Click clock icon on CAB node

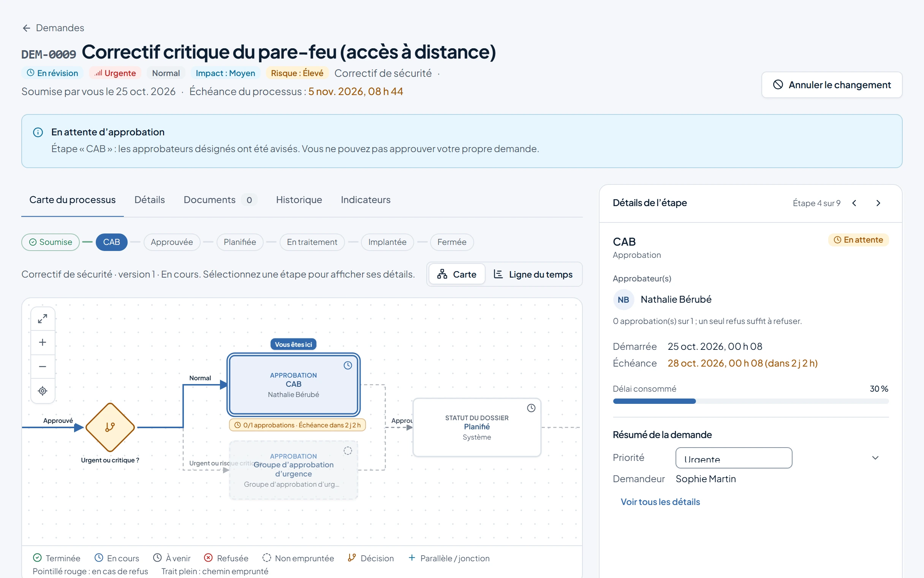pos(348,365)
